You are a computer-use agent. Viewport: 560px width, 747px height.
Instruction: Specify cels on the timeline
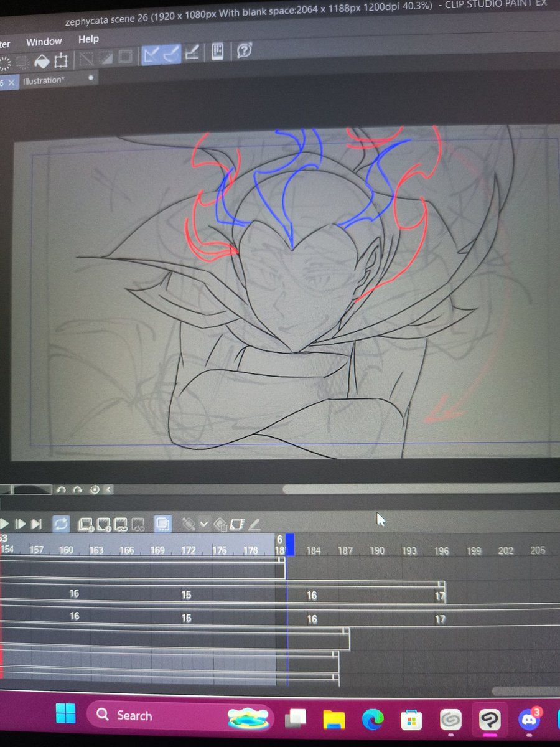pos(121,525)
